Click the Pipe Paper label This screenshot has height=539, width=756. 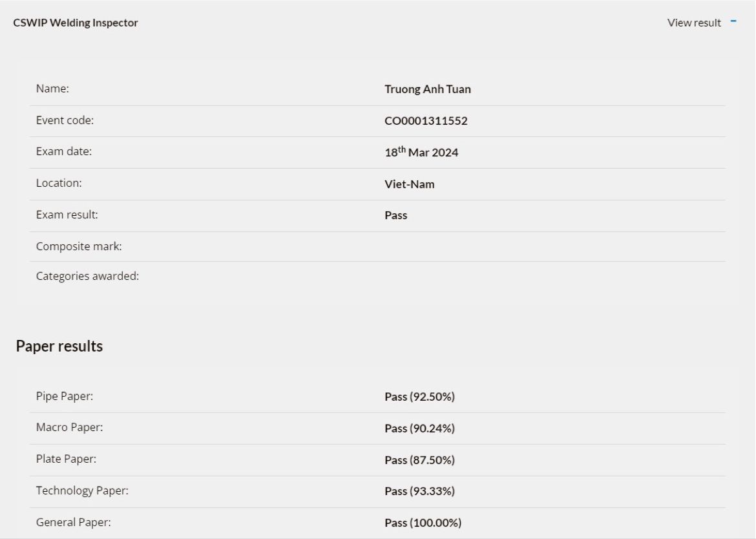(x=65, y=396)
